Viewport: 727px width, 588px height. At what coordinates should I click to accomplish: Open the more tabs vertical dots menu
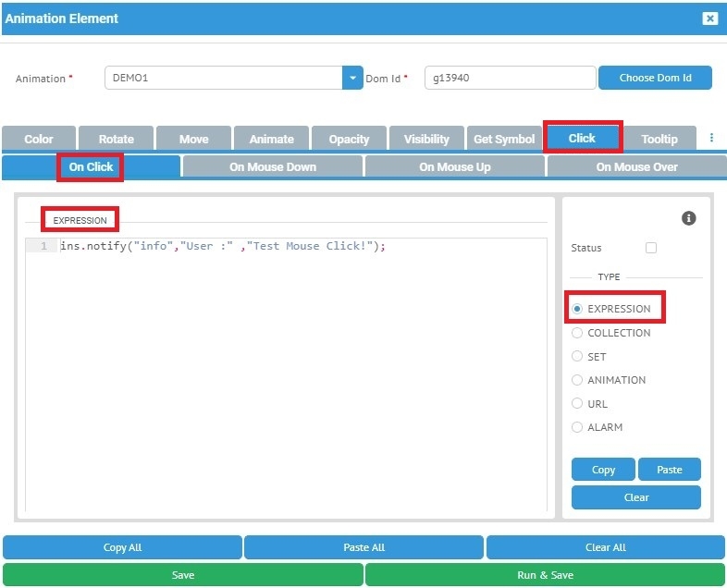[x=711, y=138]
